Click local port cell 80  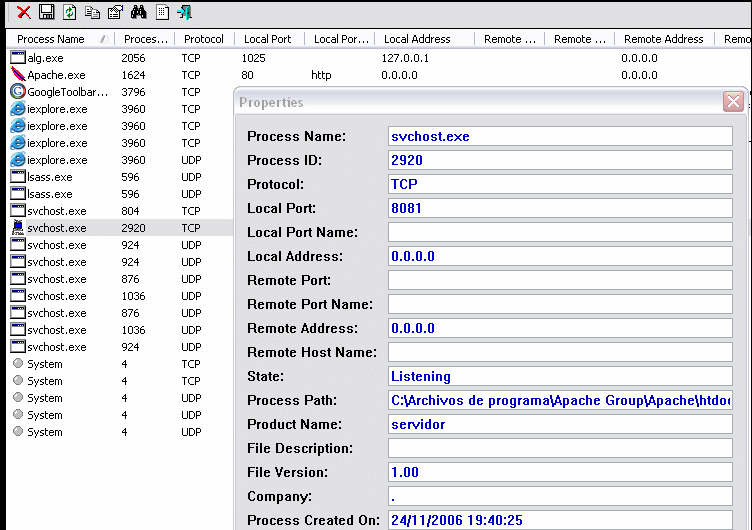[x=247, y=75]
